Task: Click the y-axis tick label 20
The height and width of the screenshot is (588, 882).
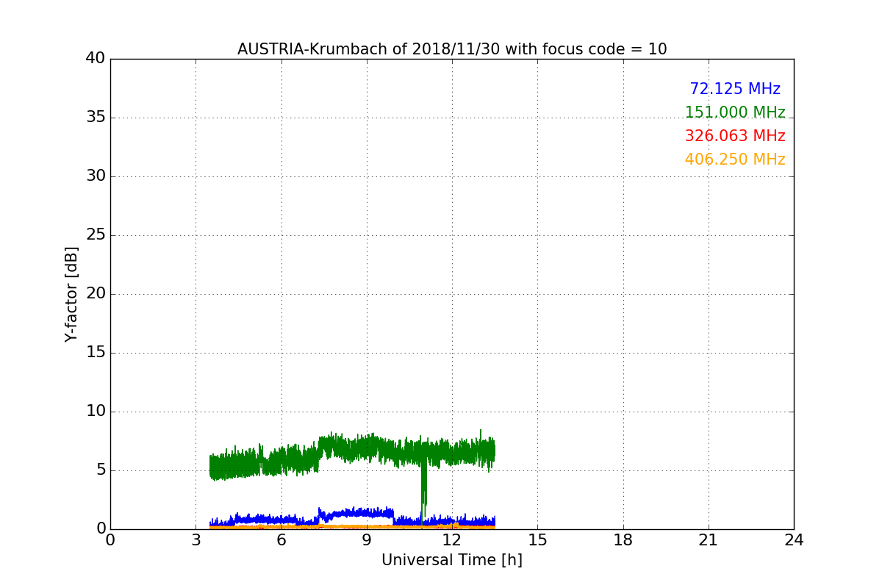Action: pyautogui.click(x=96, y=294)
